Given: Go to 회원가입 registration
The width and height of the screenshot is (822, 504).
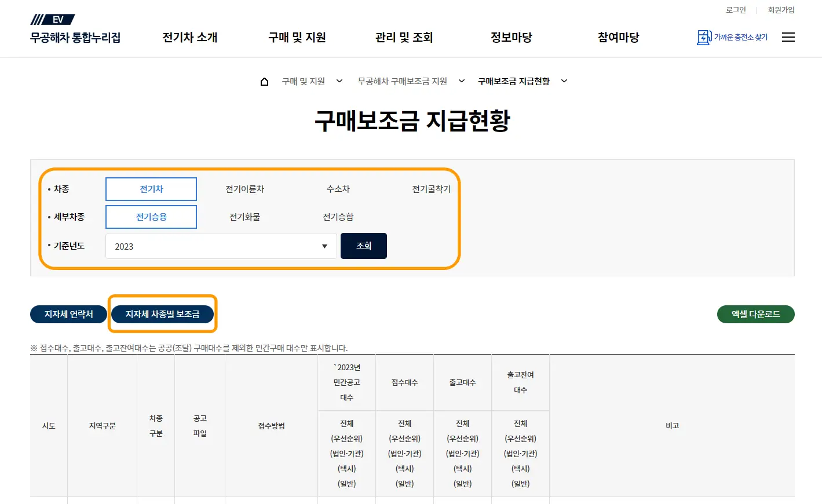Looking at the screenshot, I should [x=780, y=9].
